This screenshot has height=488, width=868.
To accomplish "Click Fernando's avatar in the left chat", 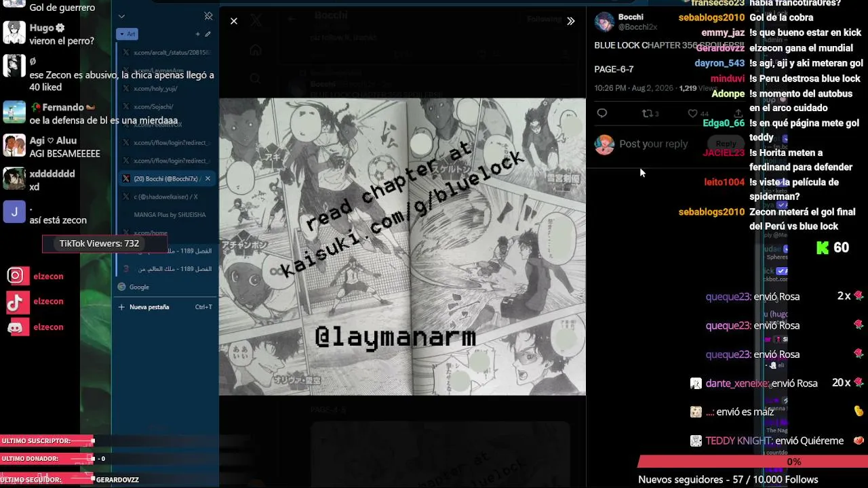I will coord(14,113).
